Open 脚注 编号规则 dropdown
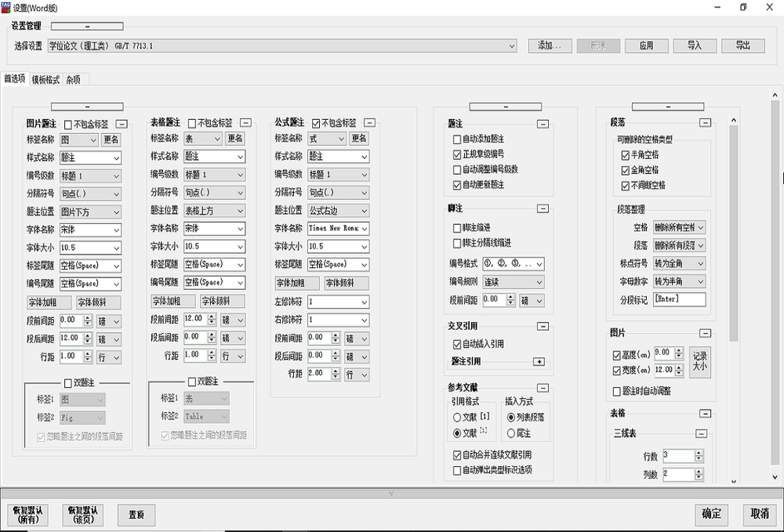Viewport: 784px width, 532px height. click(514, 282)
